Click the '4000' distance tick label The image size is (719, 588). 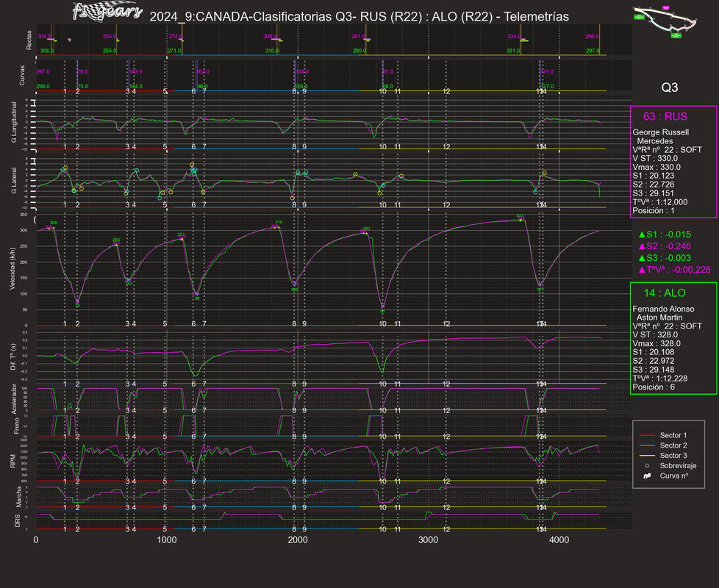[559, 540]
